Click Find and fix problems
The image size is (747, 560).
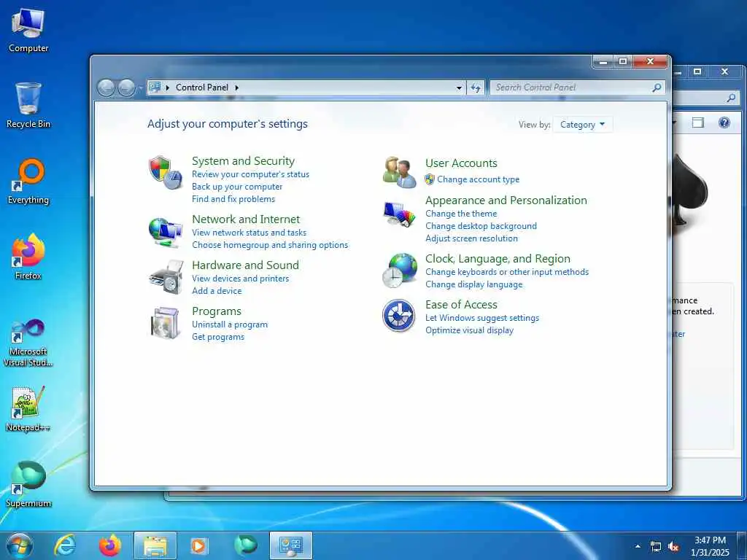(x=233, y=199)
